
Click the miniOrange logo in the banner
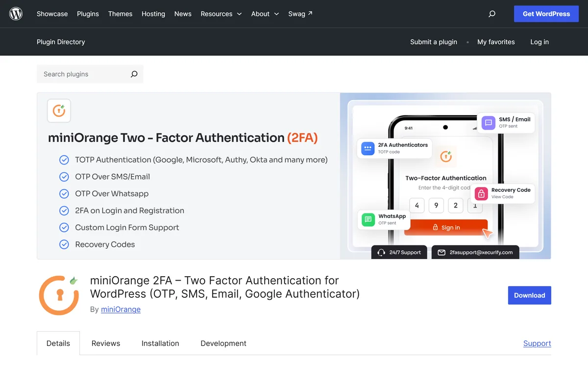[59, 110]
